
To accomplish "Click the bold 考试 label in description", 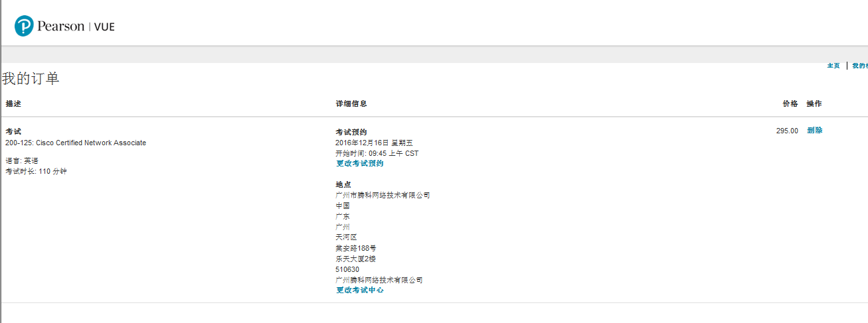I will tap(13, 131).
